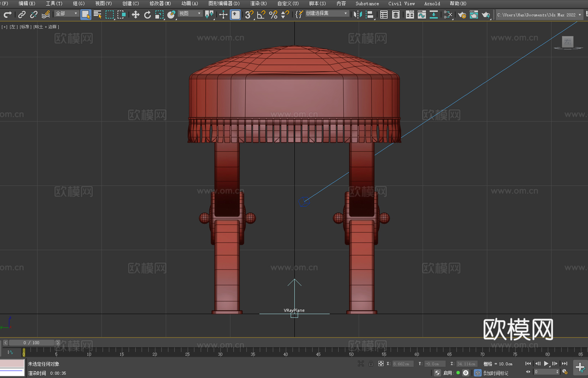Click the Render Production teapot icon
Screen dimensions: 588x378
pos(486,14)
